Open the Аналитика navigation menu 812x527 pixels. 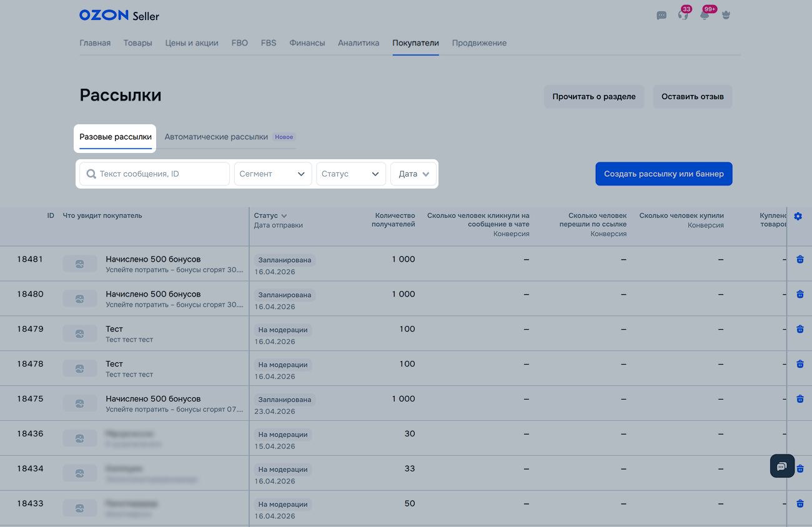[359, 43]
